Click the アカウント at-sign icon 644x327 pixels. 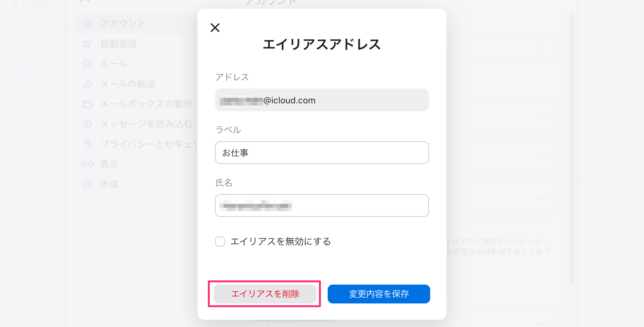coord(87,24)
